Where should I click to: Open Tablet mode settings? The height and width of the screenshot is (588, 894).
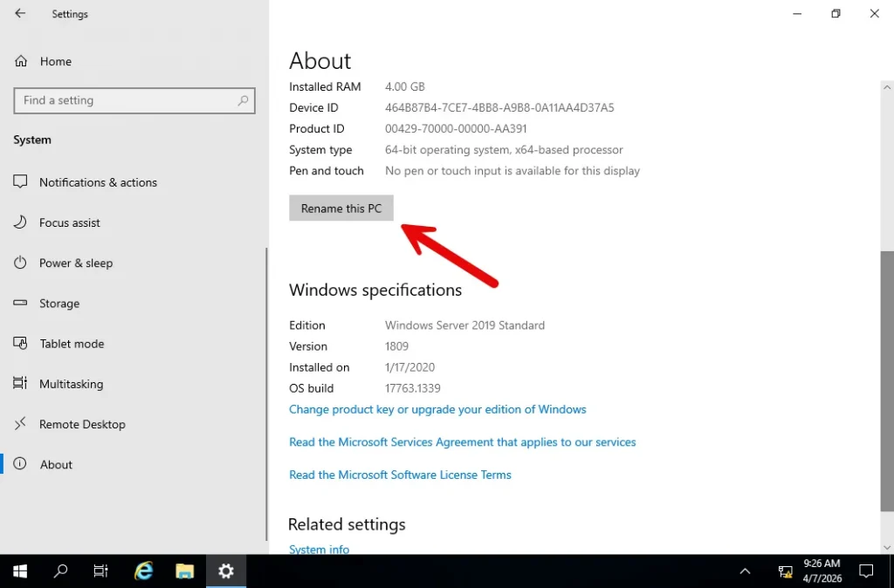pos(72,344)
